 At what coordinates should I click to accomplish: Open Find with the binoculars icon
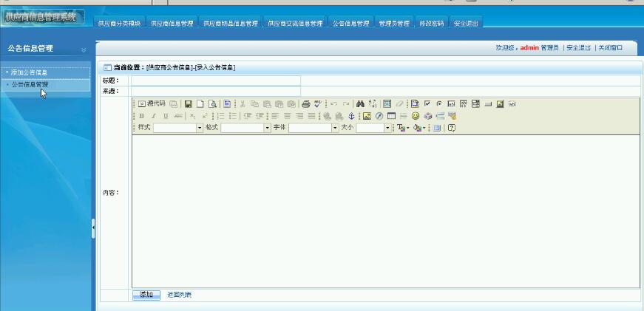tap(361, 104)
